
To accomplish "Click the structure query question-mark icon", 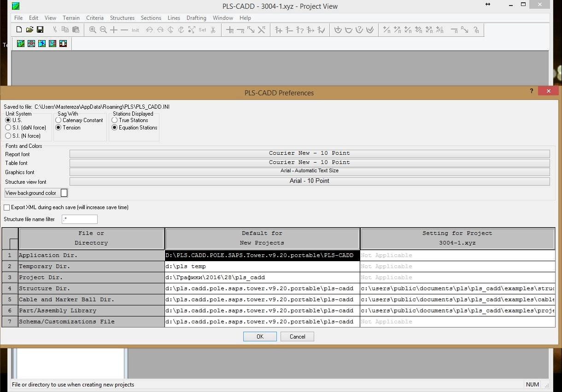I will coord(300,30).
